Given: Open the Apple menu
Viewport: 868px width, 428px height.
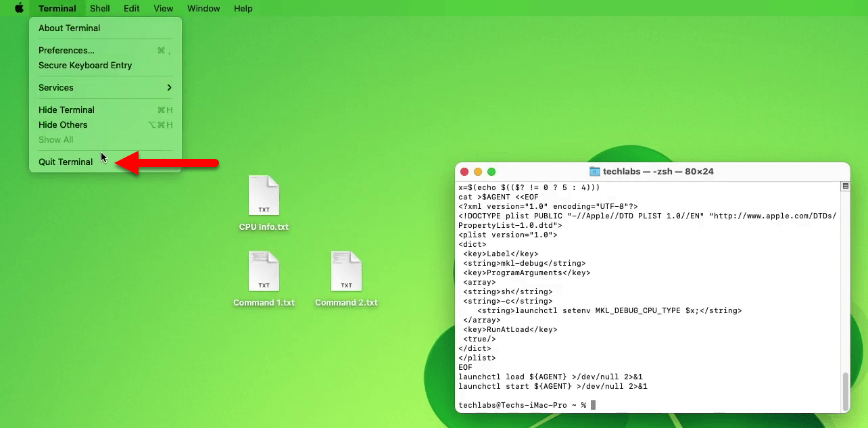Looking at the screenshot, I should [19, 8].
